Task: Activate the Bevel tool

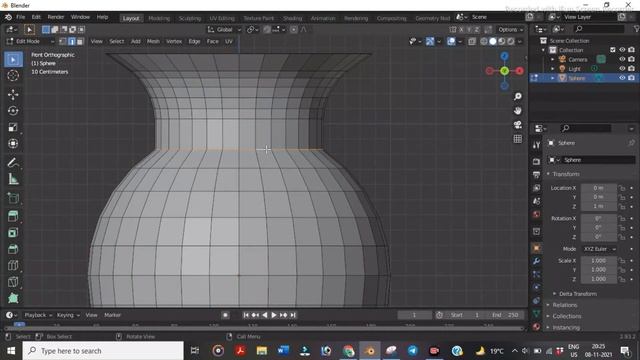Action: pos(13,249)
